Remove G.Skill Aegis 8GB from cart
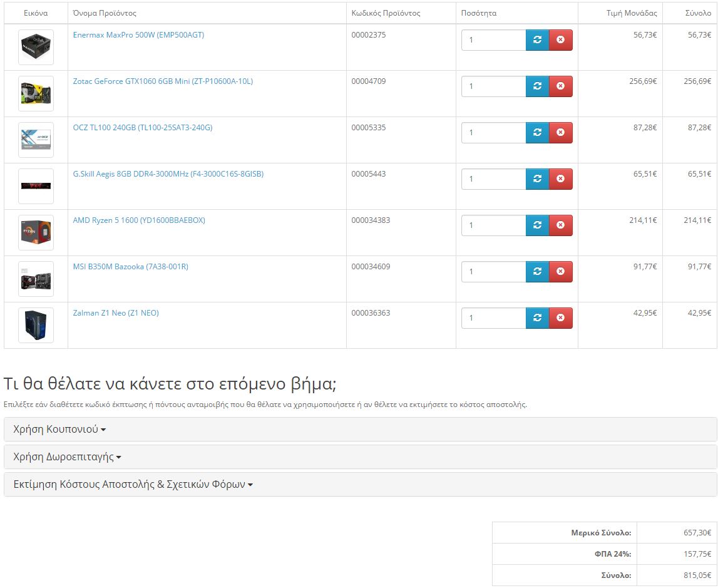Viewport: 718px width, 588px height. [x=560, y=178]
